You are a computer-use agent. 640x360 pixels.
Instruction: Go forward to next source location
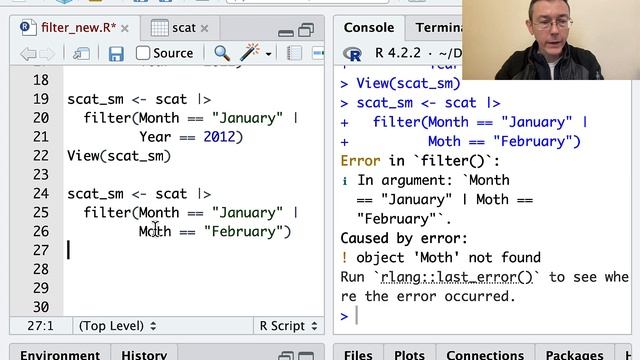click(47, 53)
